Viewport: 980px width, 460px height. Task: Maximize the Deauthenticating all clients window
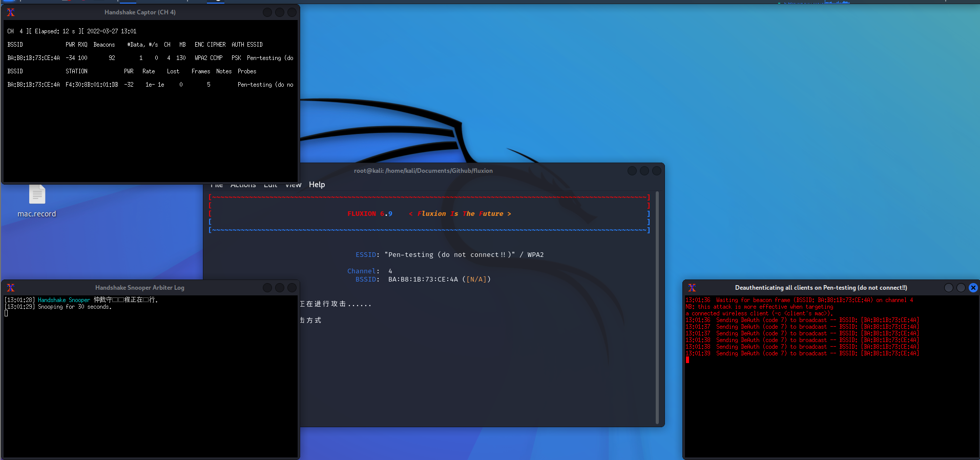point(961,288)
